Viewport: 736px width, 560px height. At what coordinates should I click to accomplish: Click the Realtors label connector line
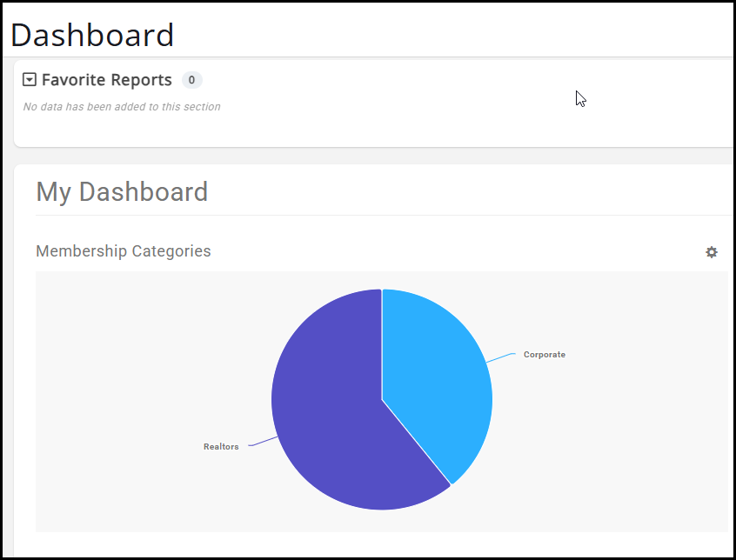click(263, 443)
